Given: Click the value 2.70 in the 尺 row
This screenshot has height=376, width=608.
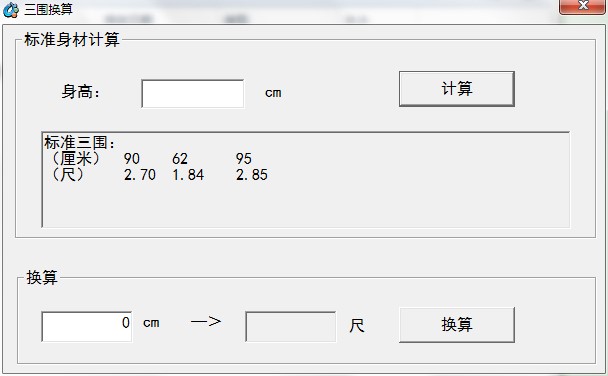Looking at the screenshot, I should pos(140,175).
